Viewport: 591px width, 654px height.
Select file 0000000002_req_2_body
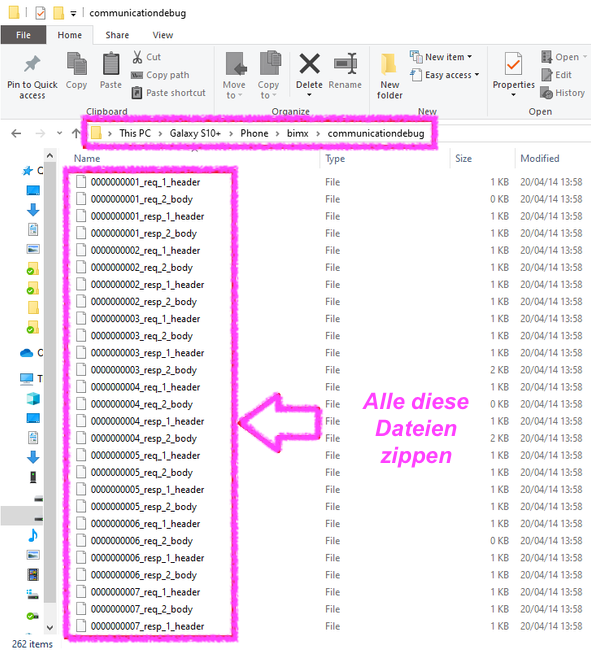coord(142,268)
